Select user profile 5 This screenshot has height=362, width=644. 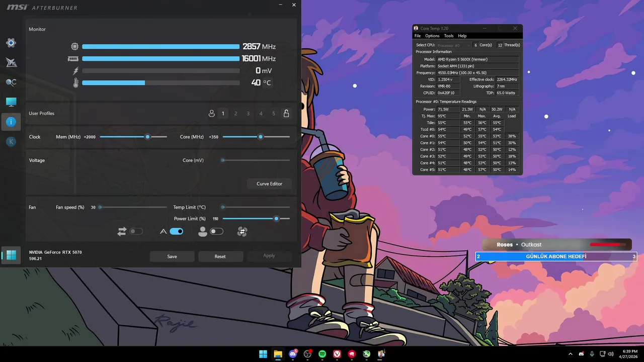tap(274, 114)
